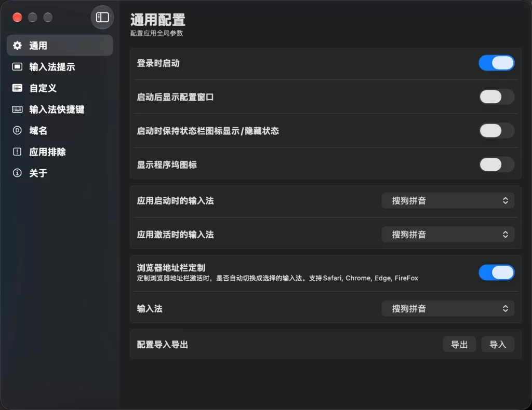Click the 配置导入导出 label
The width and height of the screenshot is (532, 410).
point(163,345)
